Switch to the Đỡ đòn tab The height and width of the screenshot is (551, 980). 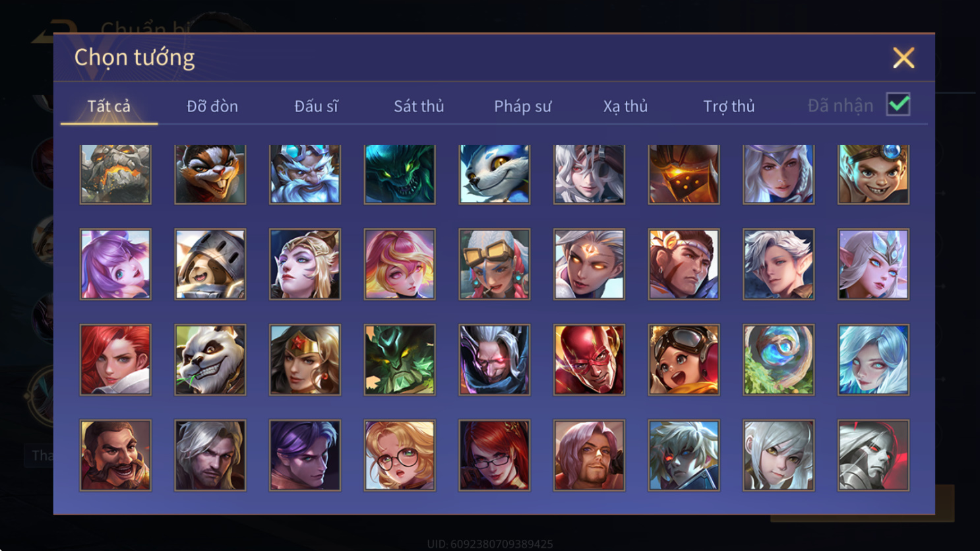212,106
